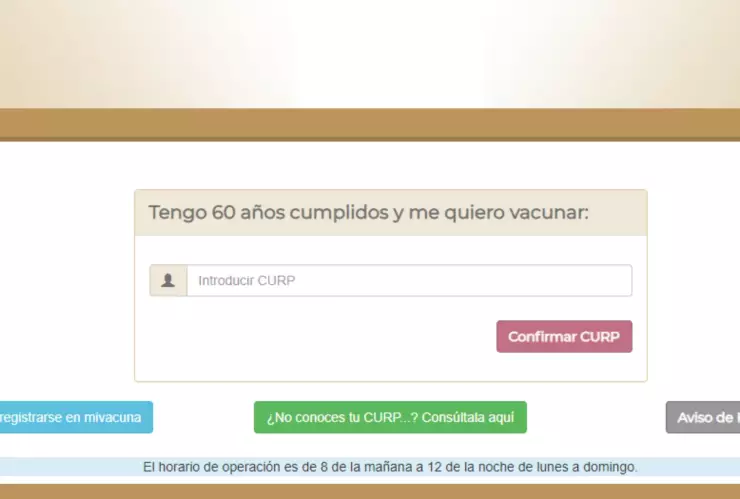Click the brown stripe below the header banner
The width and height of the screenshot is (740, 499).
coord(370,124)
